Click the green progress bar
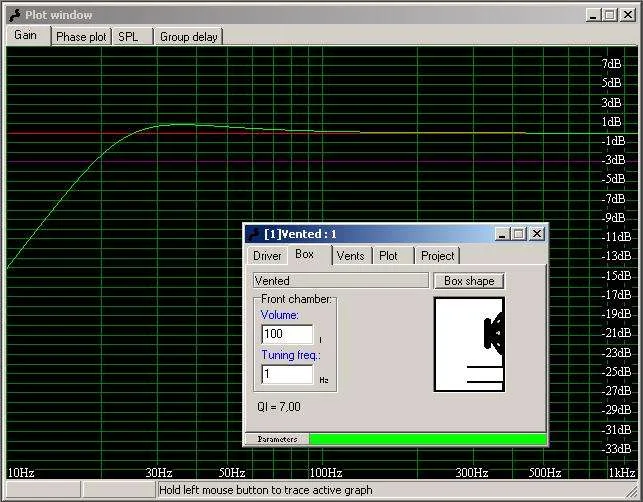 [428, 439]
